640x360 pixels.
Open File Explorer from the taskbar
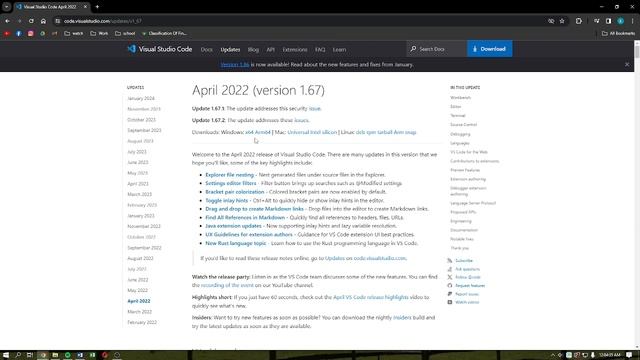55,355
